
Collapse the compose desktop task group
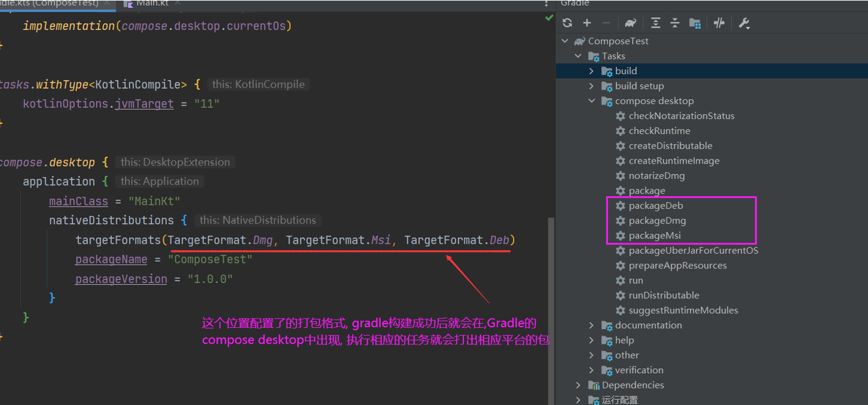(591, 100)
